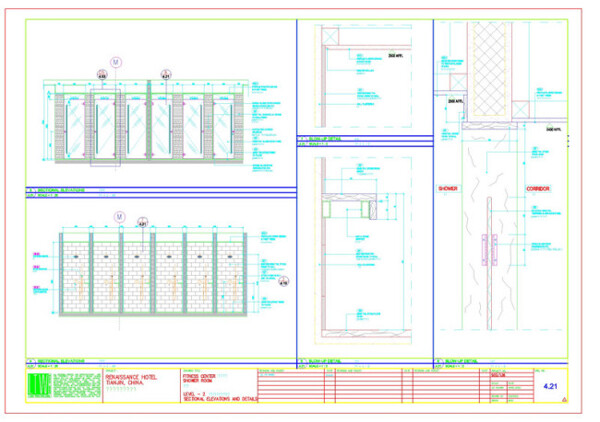
Task: Click the red warning triangle in title block
Action: tap(564, 399)
